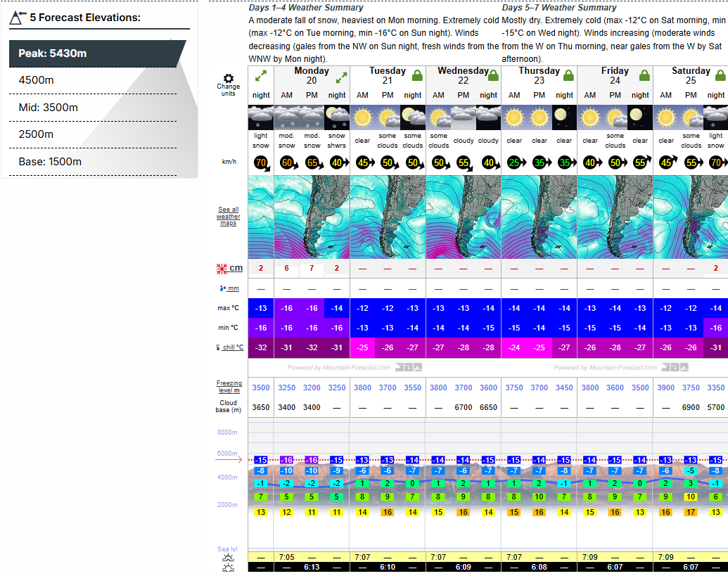Click Sunday night chill -32 cell
The height and width of the screenshot is (576, 728).
coord(261,347)
